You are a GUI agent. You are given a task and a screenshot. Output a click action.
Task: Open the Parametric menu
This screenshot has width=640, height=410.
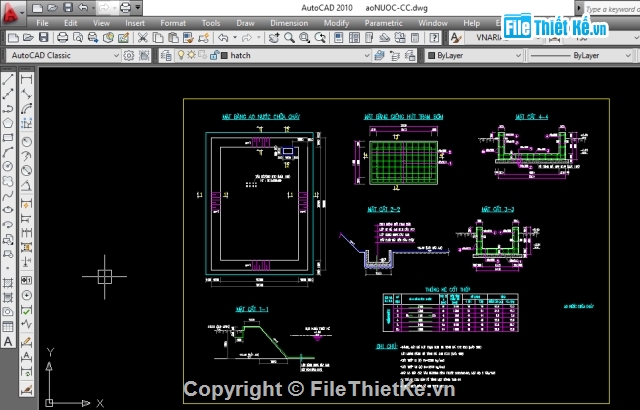[x=383, y=23]
